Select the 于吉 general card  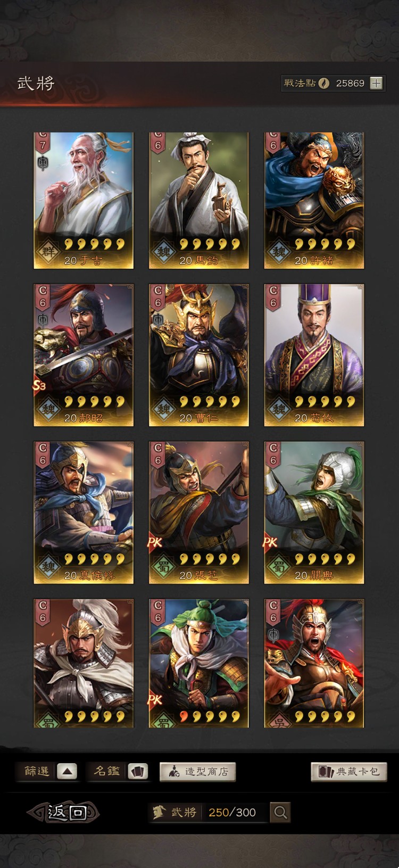tap(84, 201)
